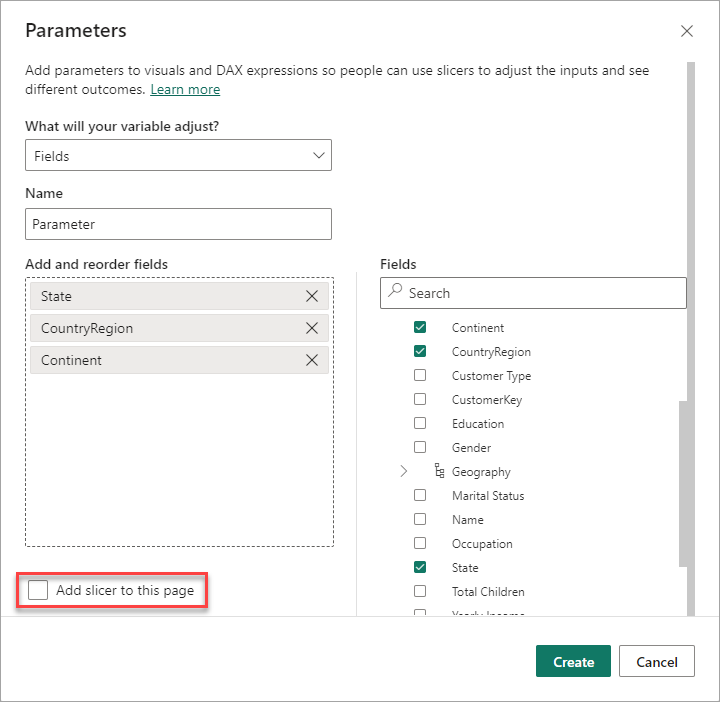Click the Geography hierarchy icon
Screen dimensions: 720x702
[x=439, y=471]
